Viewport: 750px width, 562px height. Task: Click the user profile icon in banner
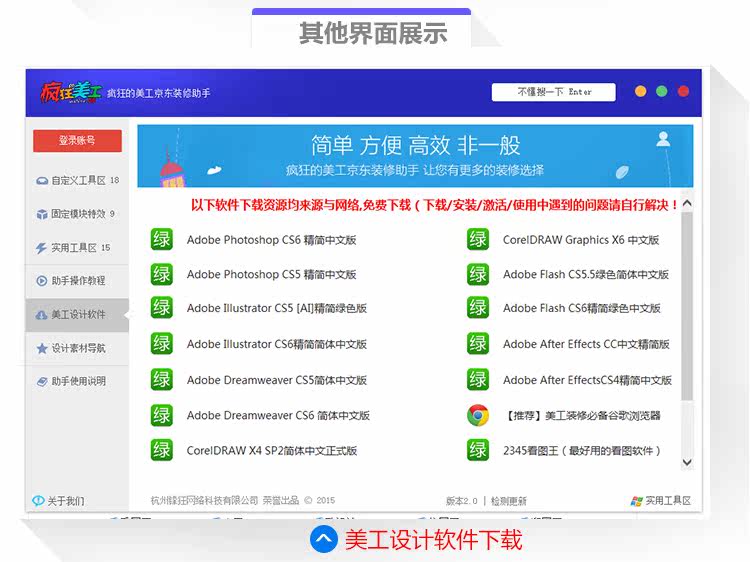click(x=663, y=139)
